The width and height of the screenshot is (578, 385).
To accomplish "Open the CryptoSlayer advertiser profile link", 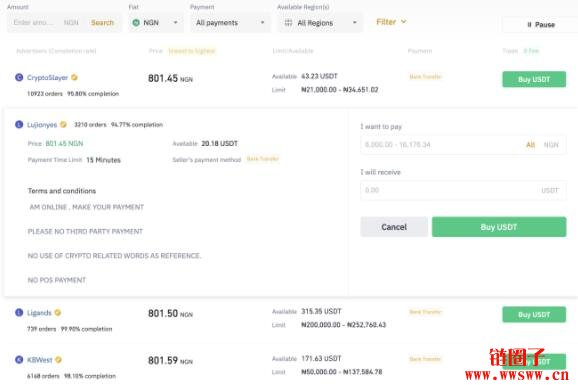I will [48, 77].
